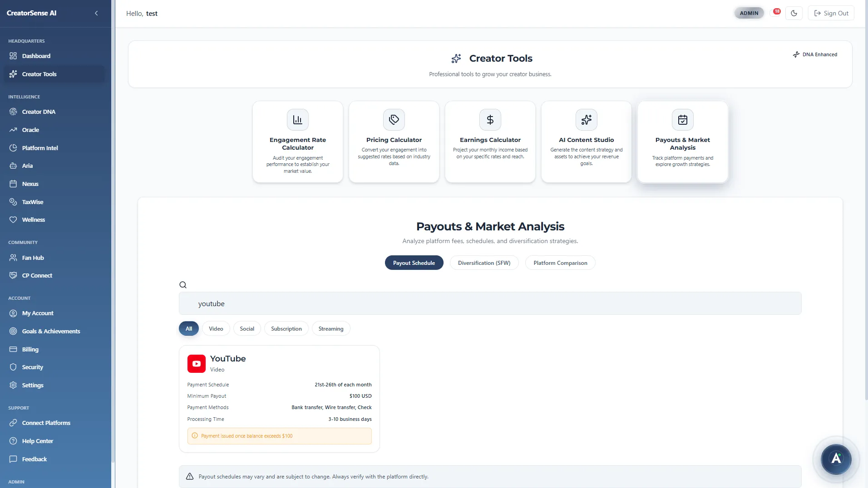Enable the Video filter pill
This screenshot has height=488, width=868.
click(216, 328)
